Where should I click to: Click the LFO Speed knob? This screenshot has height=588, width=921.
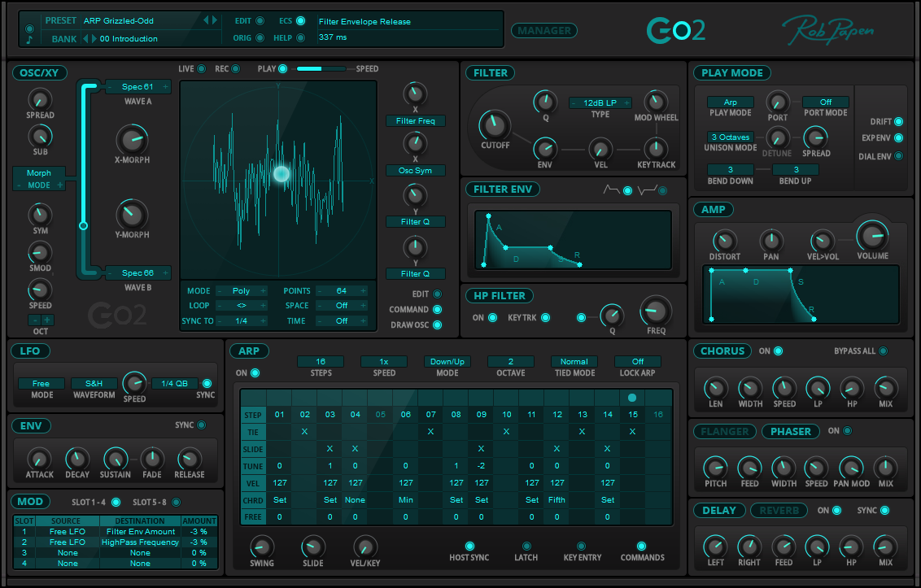134,383
